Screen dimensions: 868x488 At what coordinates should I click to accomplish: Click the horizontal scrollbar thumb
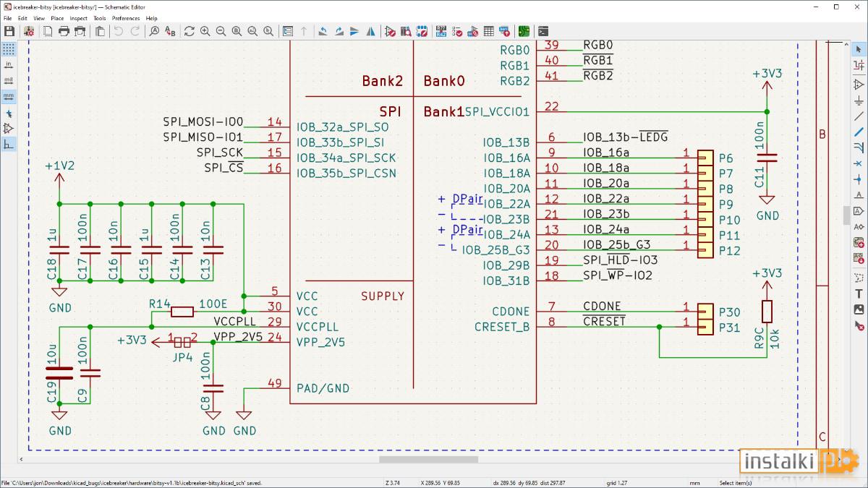[428, 459]
